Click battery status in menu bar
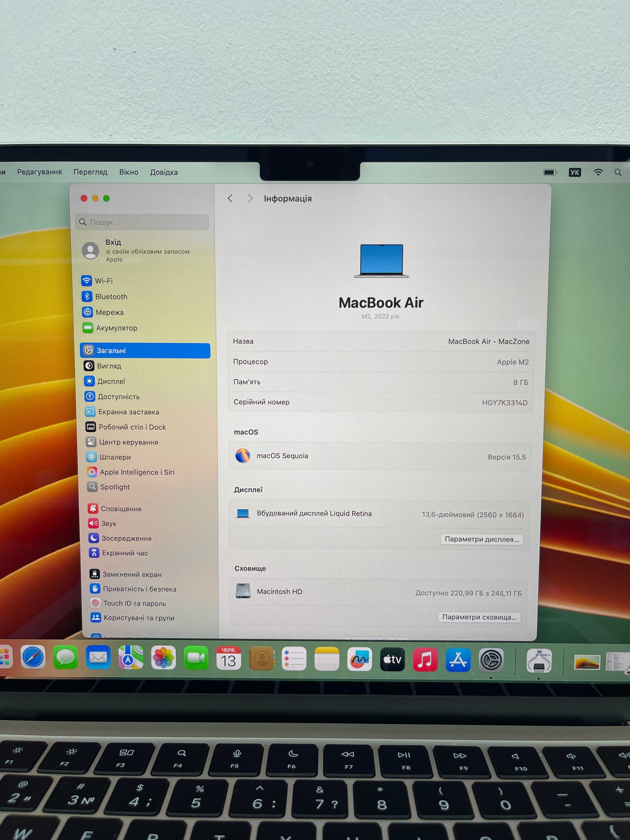 (550, 172)
